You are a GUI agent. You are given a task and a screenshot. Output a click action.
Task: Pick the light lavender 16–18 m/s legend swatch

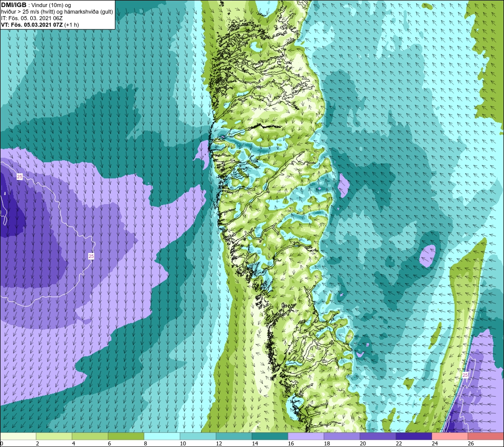(x=306, y=436)
